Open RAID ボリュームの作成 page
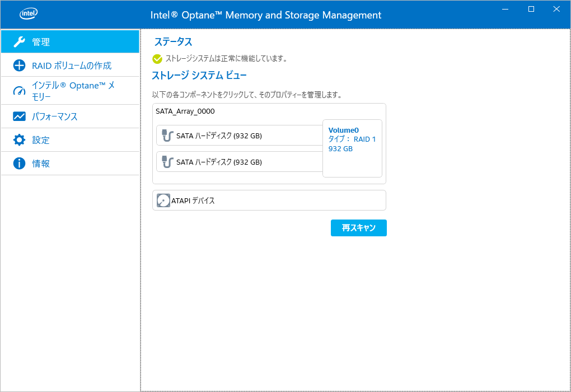Screen dimensions: 571x392 (71, 65)
